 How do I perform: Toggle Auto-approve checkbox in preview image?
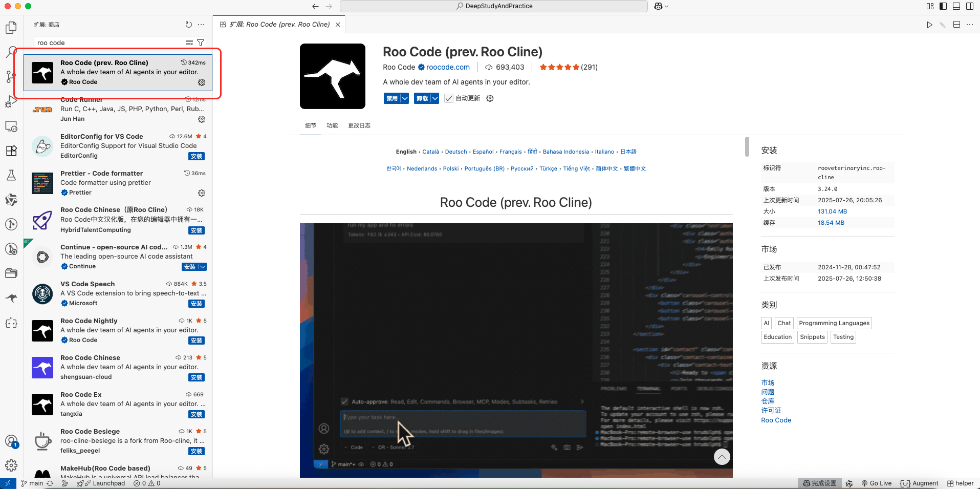pyautogui.click(x=345, y=401)
